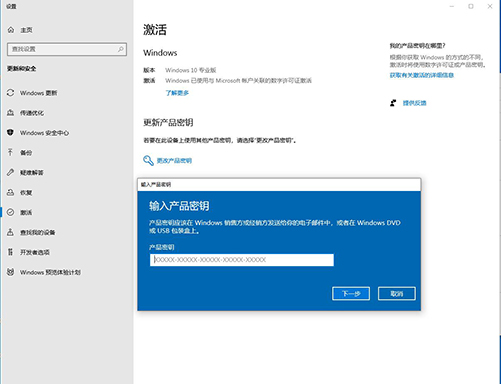The height and width of the screenshot is (384, 501).
Task: Click the 激活 page title
Action: pos(155,30)
